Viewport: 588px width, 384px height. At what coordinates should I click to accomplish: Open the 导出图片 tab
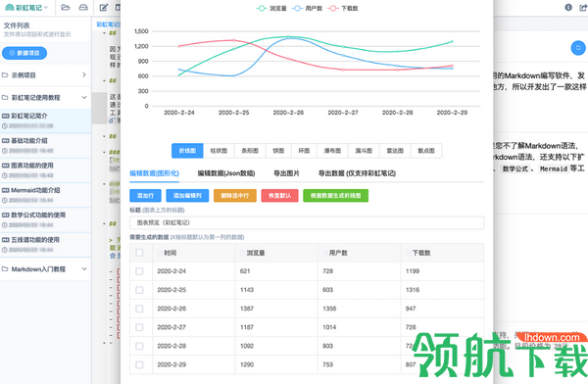tap(286, 173)
